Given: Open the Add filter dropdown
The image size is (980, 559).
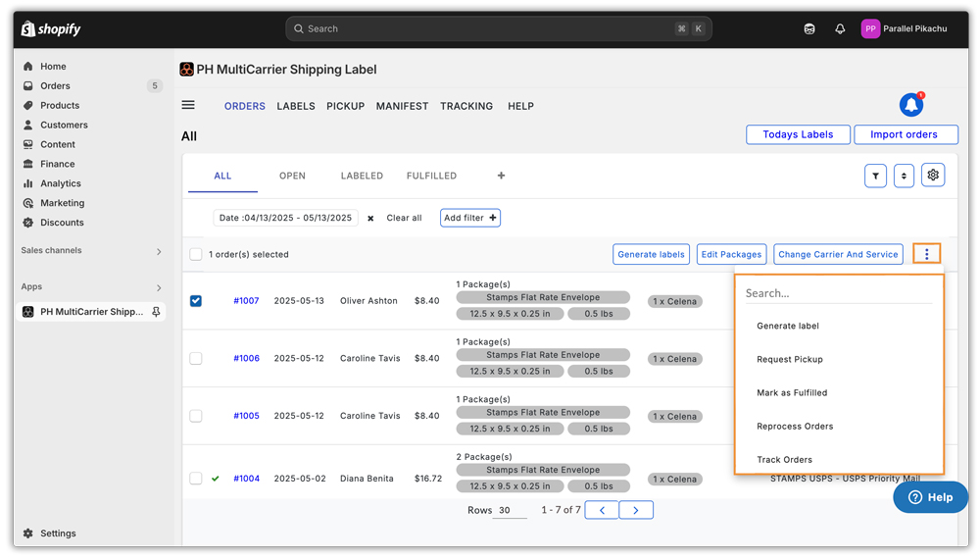Looking at the screenshot, I should pyautogui.click(x=470, y=218).
